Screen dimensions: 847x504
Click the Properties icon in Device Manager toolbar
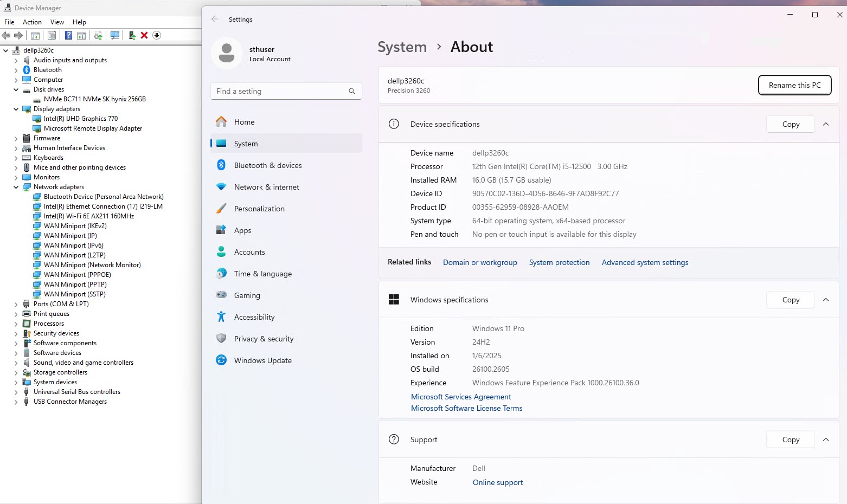[x=52, y=35]
